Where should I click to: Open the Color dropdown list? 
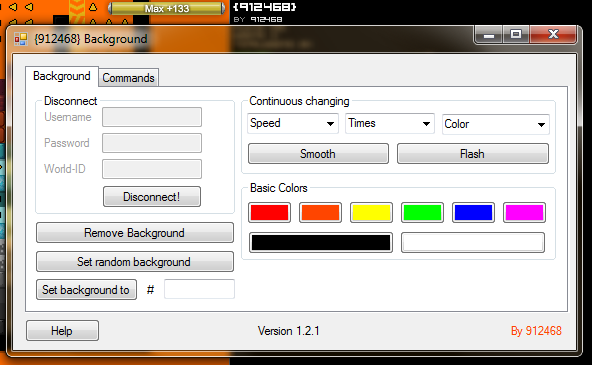496,124
